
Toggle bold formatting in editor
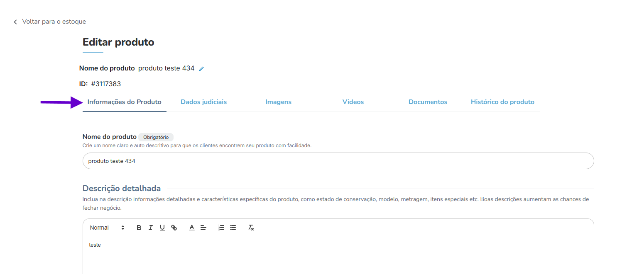coord(139,228)
